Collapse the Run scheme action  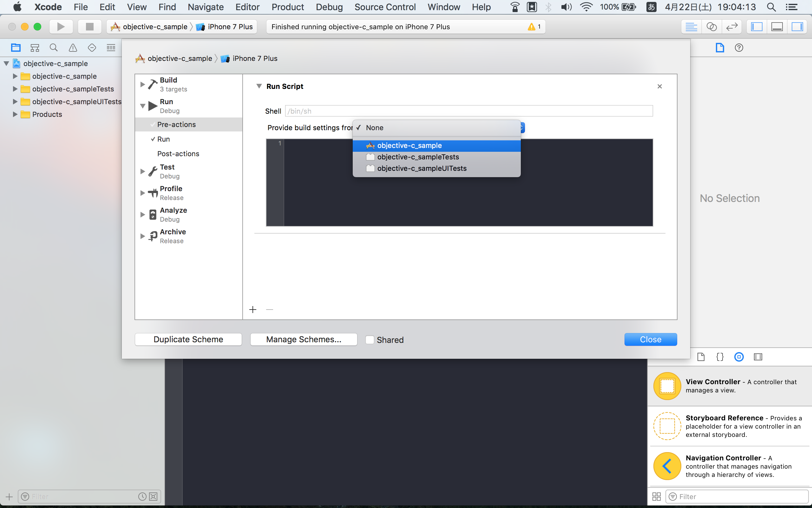(x=143, y=106)
